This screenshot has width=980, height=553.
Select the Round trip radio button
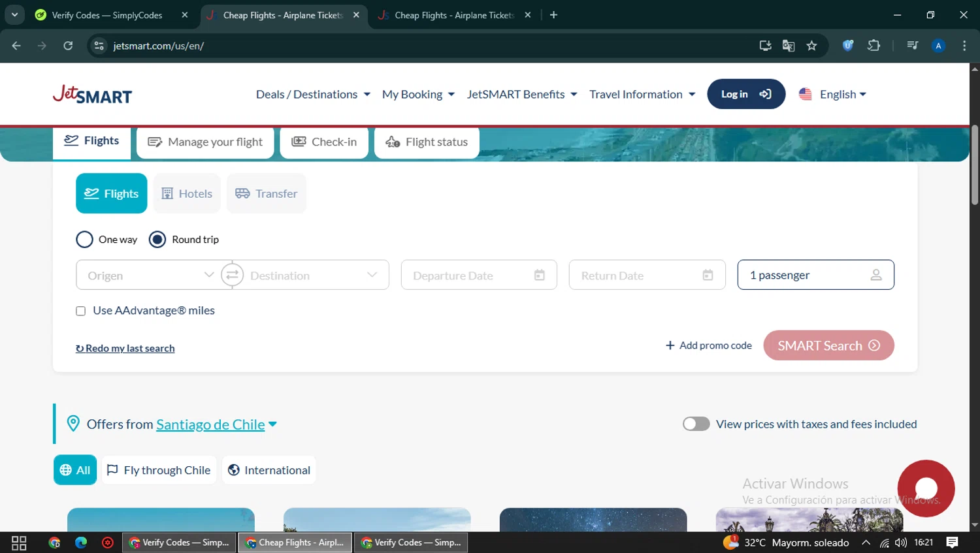(x=157, y=240)
